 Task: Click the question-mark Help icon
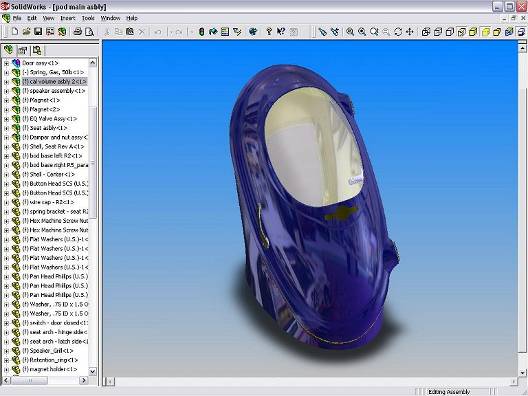[x=269, y=32]
